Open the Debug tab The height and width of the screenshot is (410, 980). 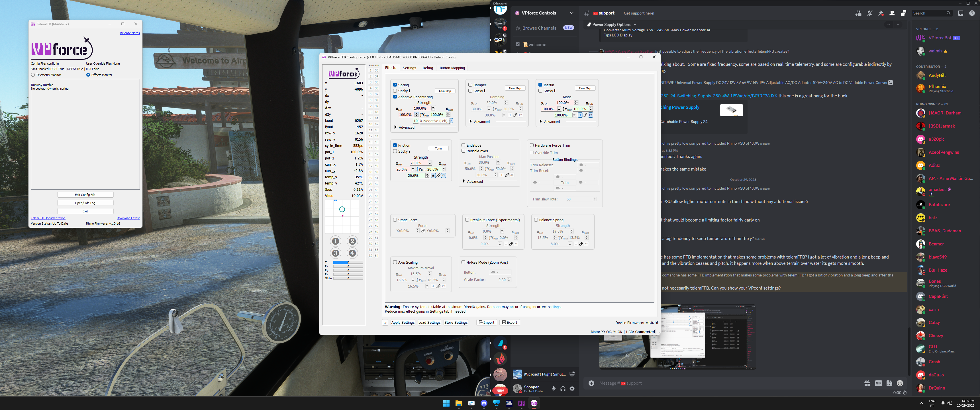[428, 68]
